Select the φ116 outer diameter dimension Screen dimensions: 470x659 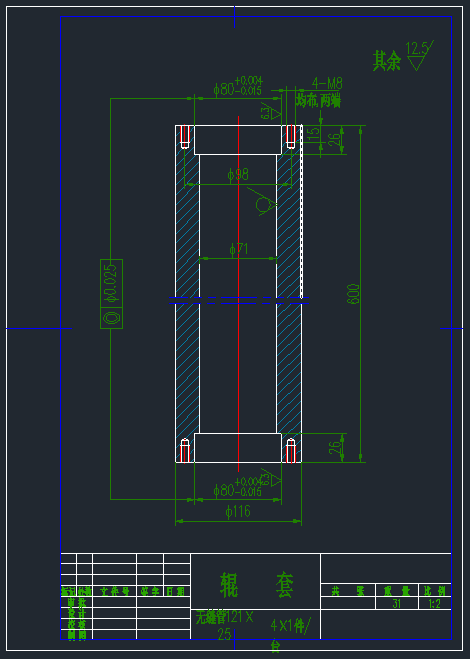click(x=238, y=511)
